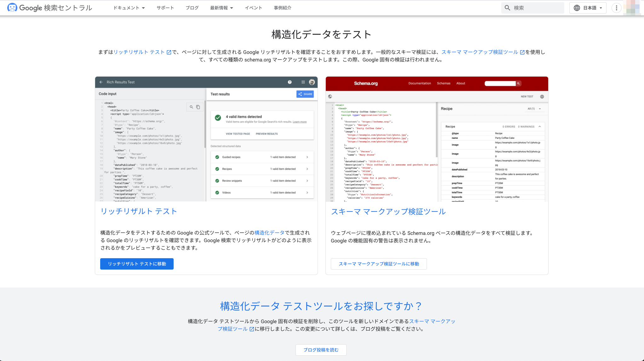Click the 構造化データ テストツールをお探しですか？ heading
This screenshot has width=644, height=361.
[321, 306]
